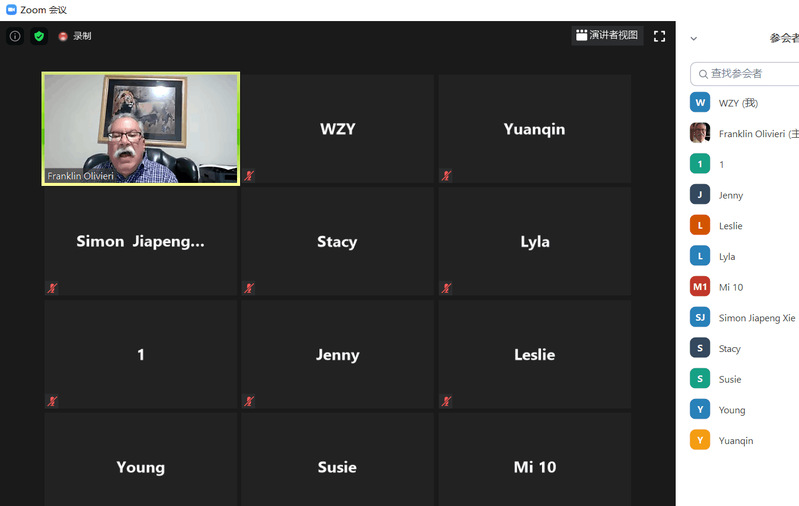Viewport: 799px width, 506px height.
Task: Click the Jenny video tile
Action: coord(337,354)
